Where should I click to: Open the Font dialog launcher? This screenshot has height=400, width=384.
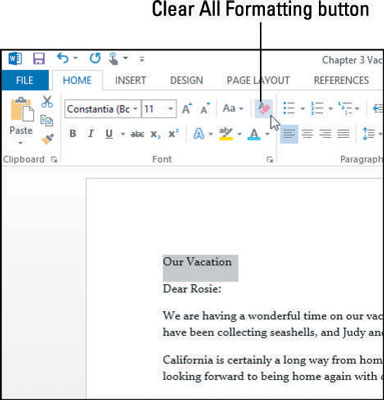pyautogui.click(x=270, y=160)
